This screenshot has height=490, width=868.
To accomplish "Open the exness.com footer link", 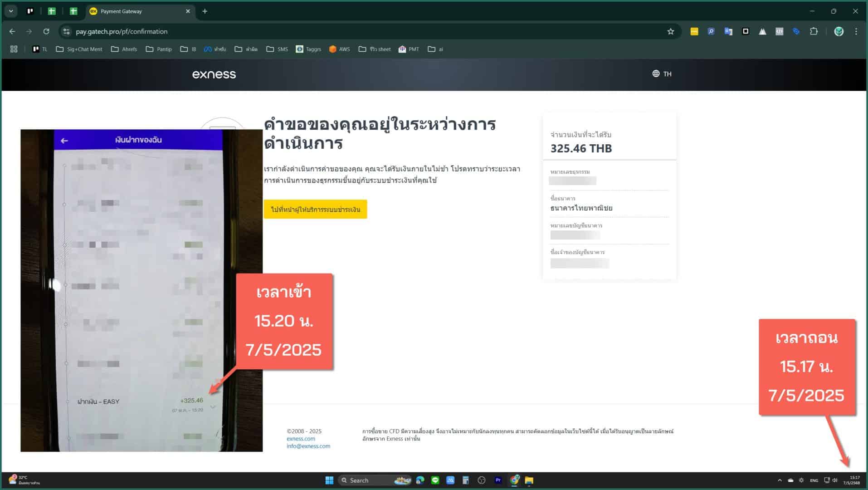I will [301, 439].
